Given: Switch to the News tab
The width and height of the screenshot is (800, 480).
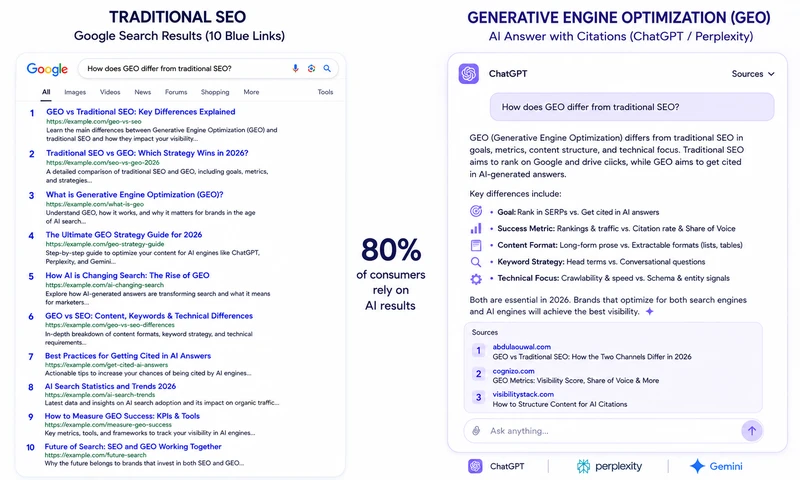Looking at the screenshot, I should (x=142, y=92).
